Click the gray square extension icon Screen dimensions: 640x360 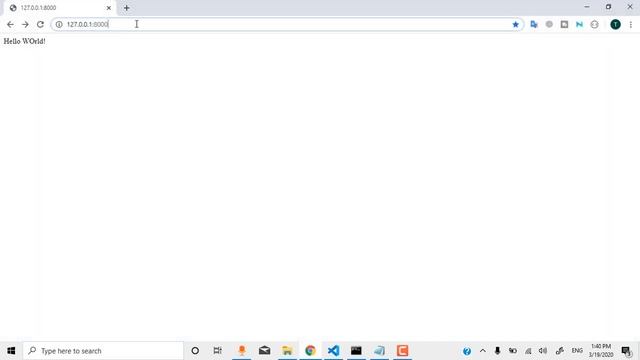tap(564, 24)
